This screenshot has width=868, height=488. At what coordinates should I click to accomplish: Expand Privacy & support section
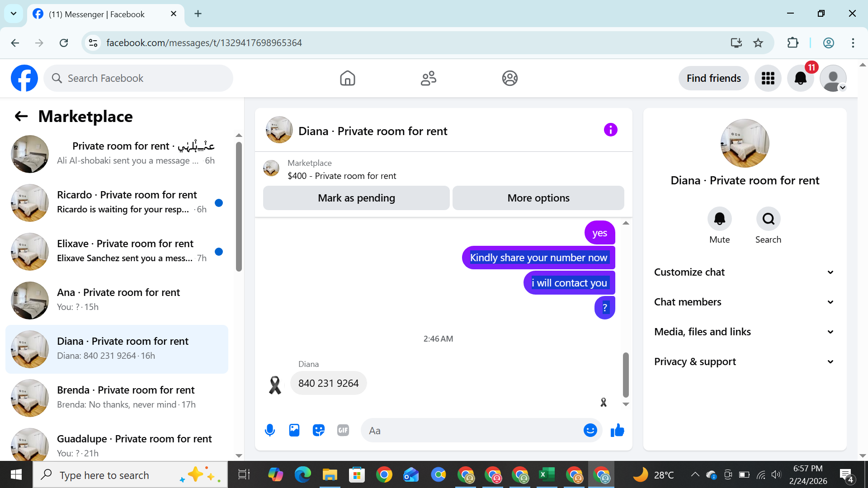pyautogui.click(x=744, y=361)
